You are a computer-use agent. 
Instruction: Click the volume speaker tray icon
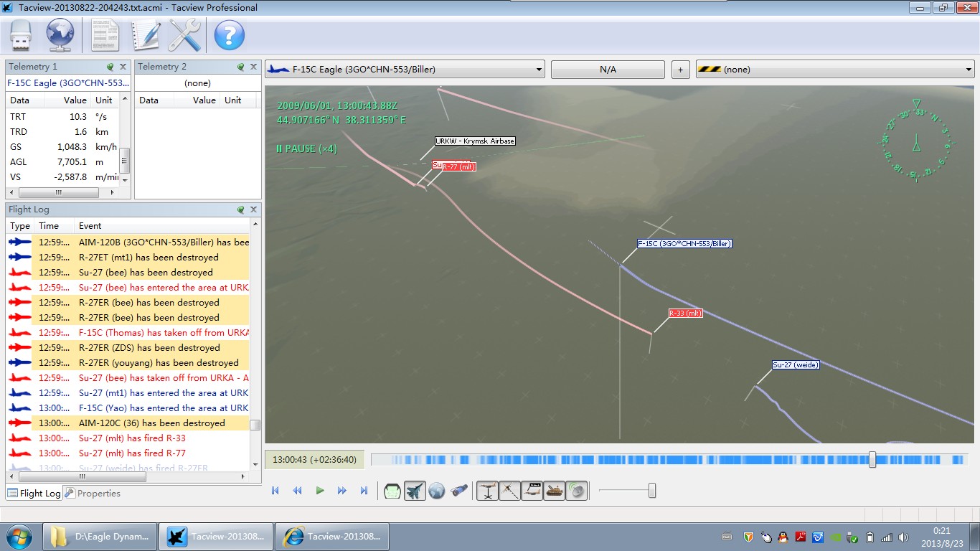903,537
